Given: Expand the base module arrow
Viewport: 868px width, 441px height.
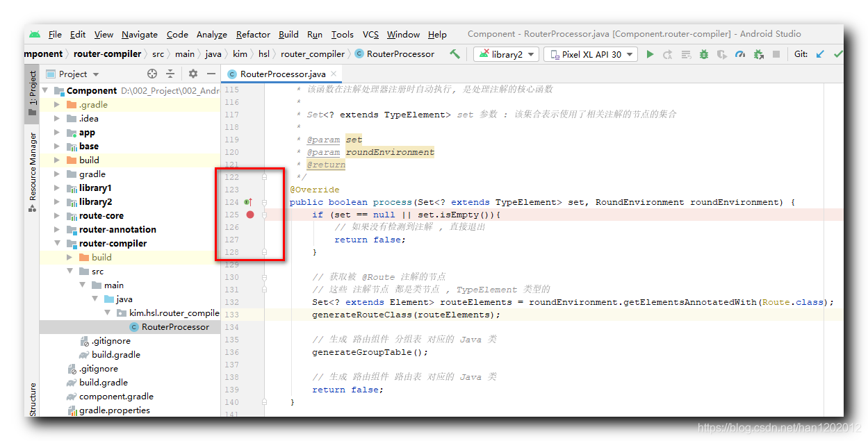Looking at the screenshot, I should click(x=58, y=147).
